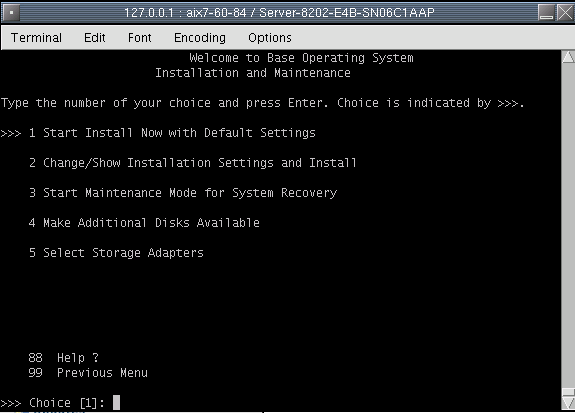Click the 99 Previous Menu line
The width and height of the screenshot is (575, 413).
click(88, 373)
